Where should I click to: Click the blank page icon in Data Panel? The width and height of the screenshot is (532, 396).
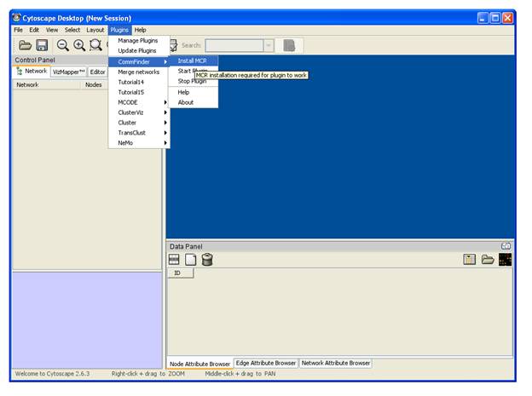190,260
